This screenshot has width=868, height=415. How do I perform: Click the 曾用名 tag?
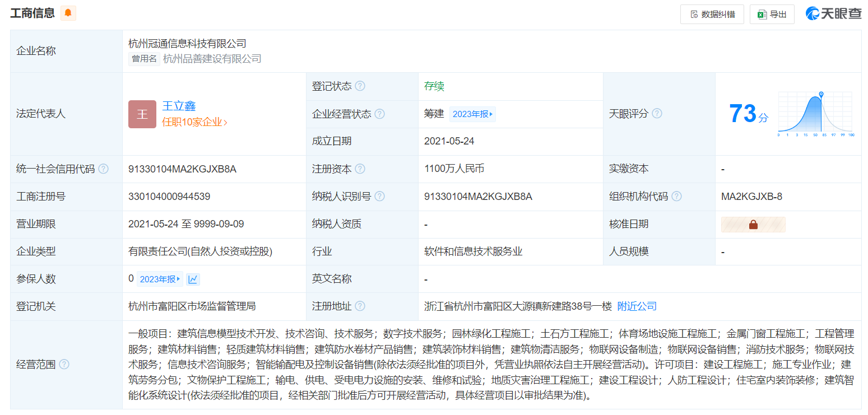[x=144, y=58]
